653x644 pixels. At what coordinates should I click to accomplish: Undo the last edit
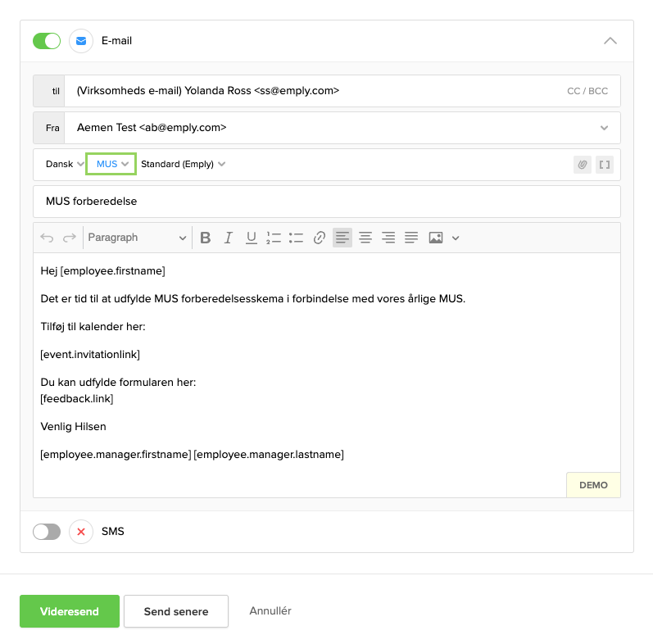pyautogui.click(x=47, y=238)
